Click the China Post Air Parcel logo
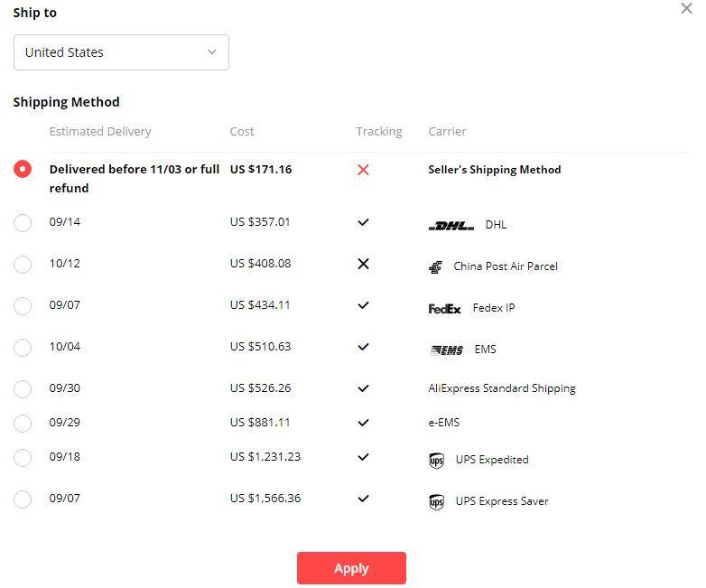This screenshot has width=706, height=588. [x=435, y=267]
